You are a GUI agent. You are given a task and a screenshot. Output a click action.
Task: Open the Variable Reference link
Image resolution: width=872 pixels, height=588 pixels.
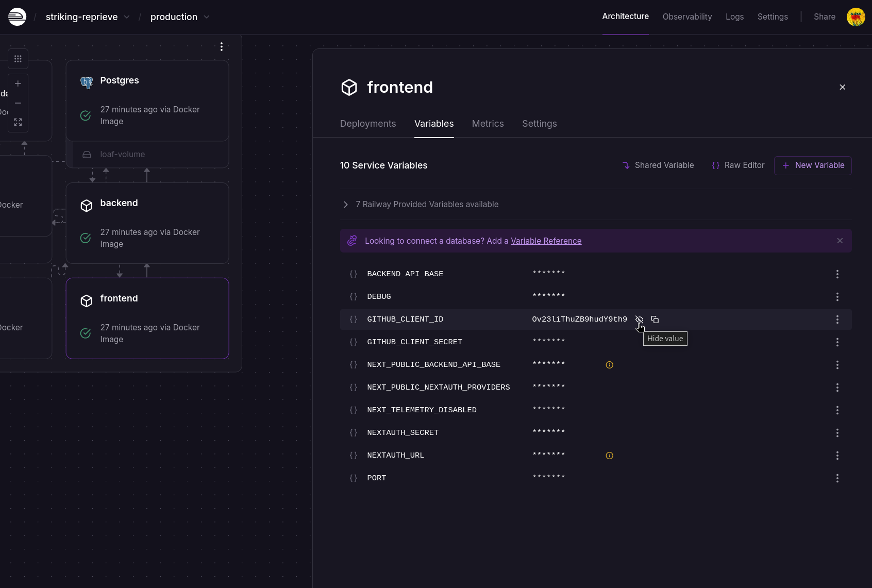tap(546, 241)
